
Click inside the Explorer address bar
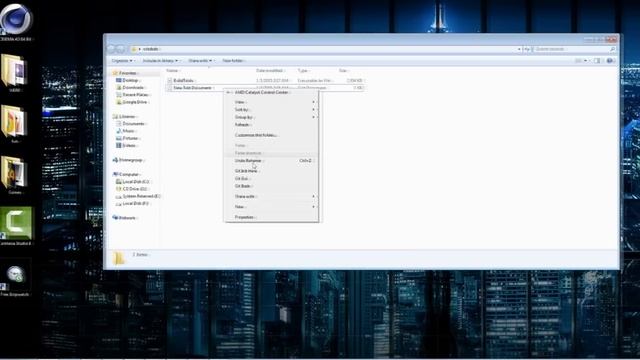324,49
